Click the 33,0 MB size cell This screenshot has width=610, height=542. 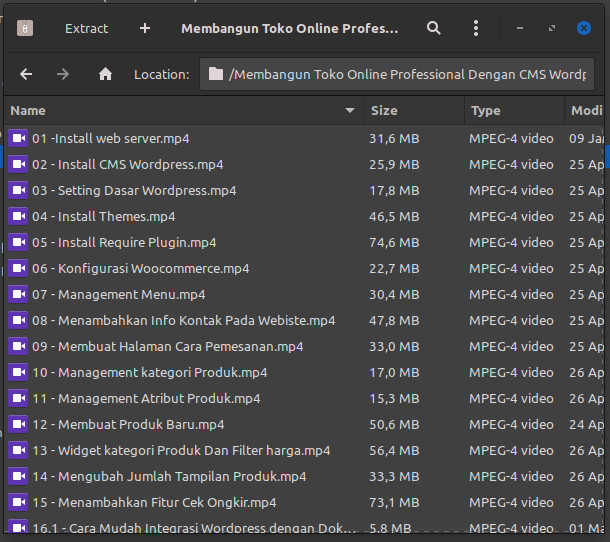pyautogui.click(x=394, y=347)
